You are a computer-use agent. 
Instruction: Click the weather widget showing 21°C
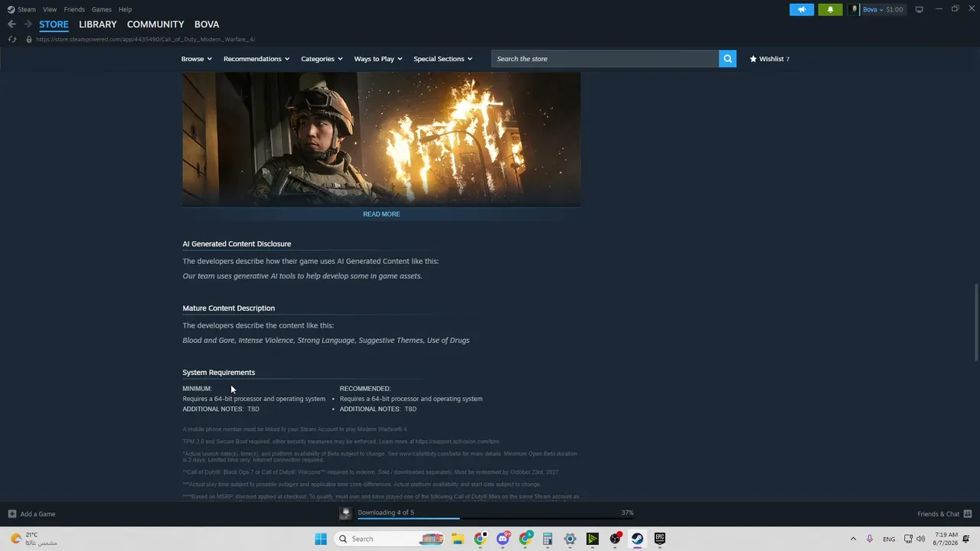(34, 539)
